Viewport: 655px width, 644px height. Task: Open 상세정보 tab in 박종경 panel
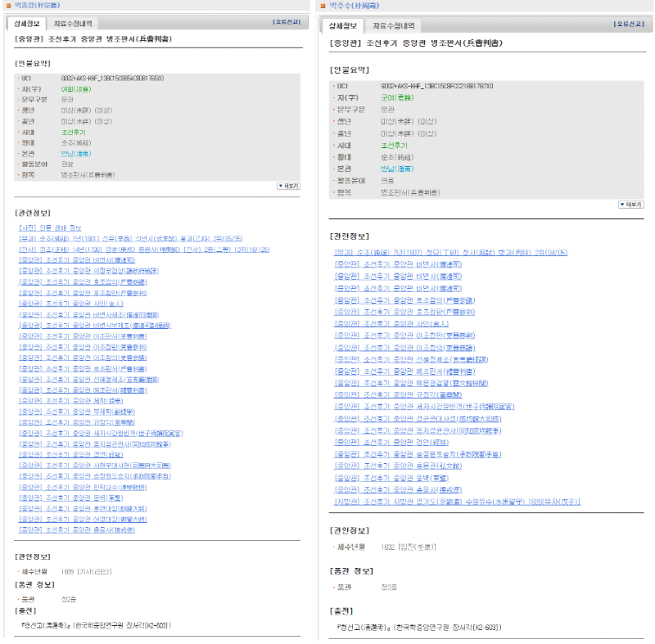click(23, 24)
